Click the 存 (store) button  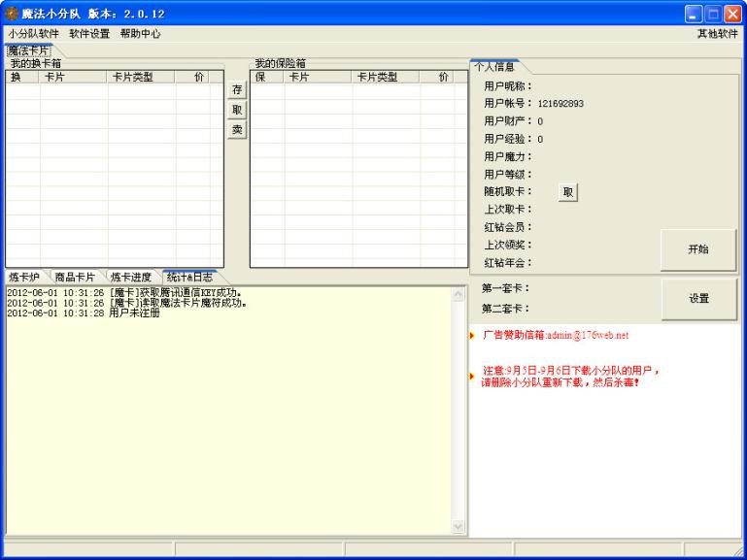(x=237, y=89)
